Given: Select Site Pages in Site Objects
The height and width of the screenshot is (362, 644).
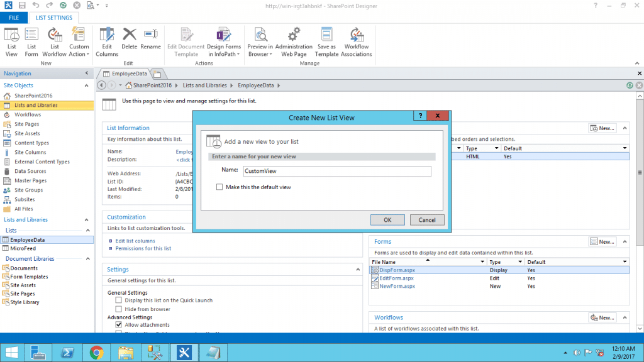Looking at the screenshot, I should (26, 124).
